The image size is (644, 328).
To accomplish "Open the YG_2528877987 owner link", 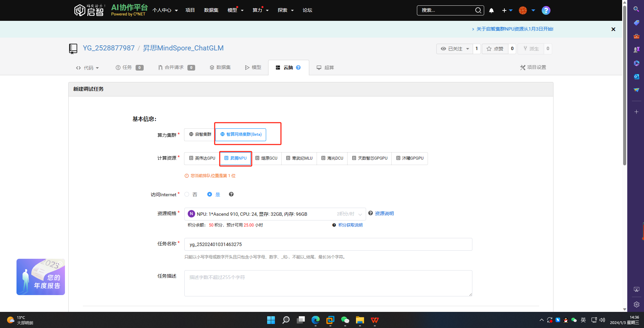I will click(x=109, y=48).
